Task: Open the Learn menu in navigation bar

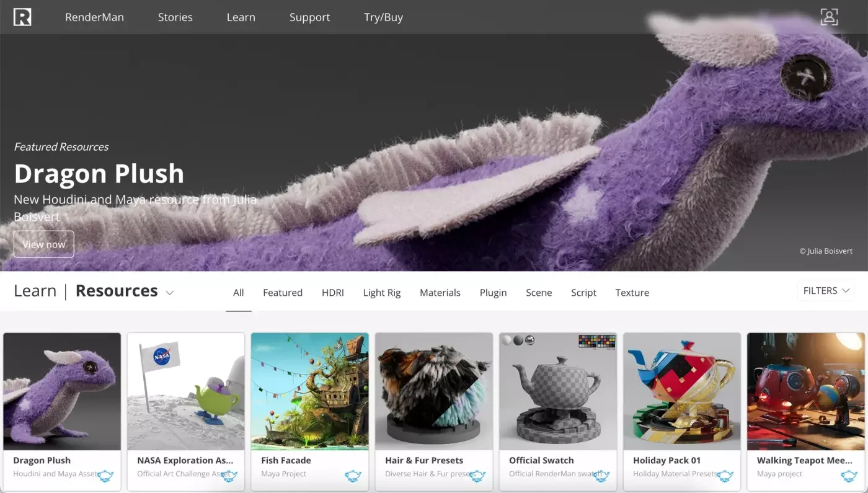Action: (241, 17)
